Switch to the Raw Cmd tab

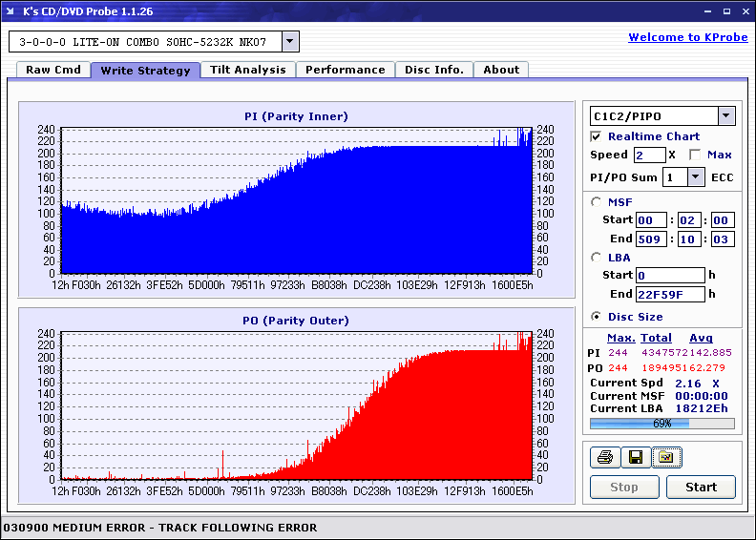[x=53, y=70]
